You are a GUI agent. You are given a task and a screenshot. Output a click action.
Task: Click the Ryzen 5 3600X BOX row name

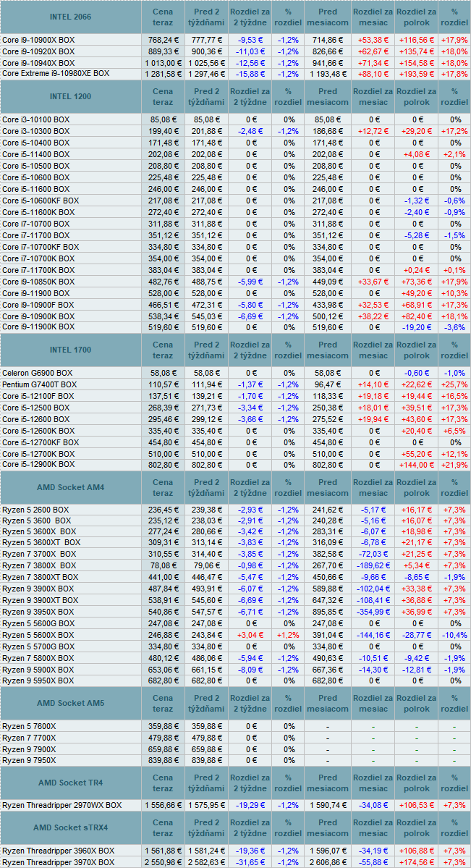39,531
